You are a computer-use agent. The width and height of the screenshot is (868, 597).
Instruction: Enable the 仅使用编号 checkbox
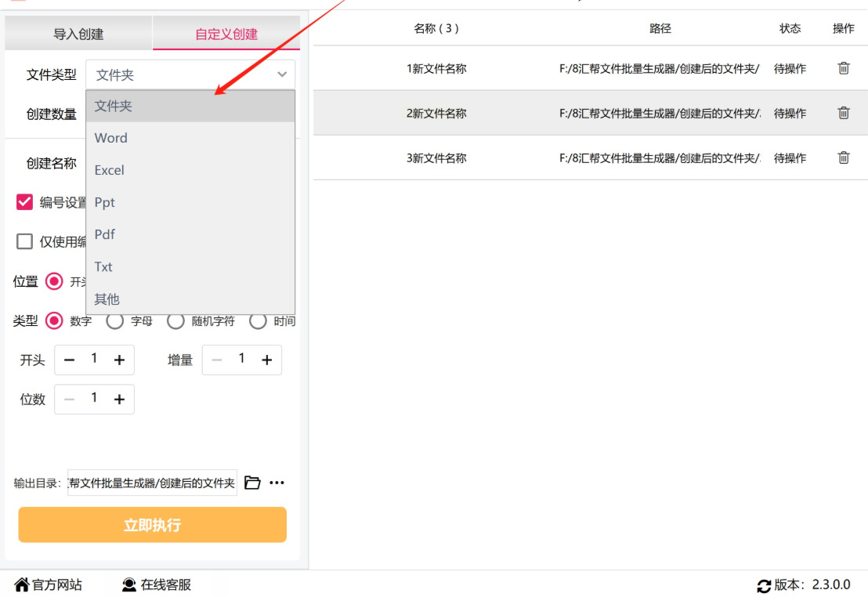pyautogui.click(x=24, y=241)
